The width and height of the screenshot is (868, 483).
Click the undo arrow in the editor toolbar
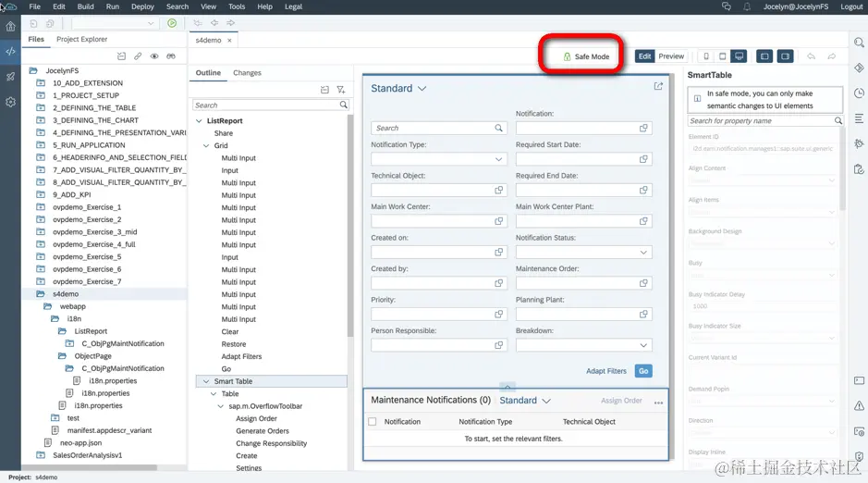811,56
